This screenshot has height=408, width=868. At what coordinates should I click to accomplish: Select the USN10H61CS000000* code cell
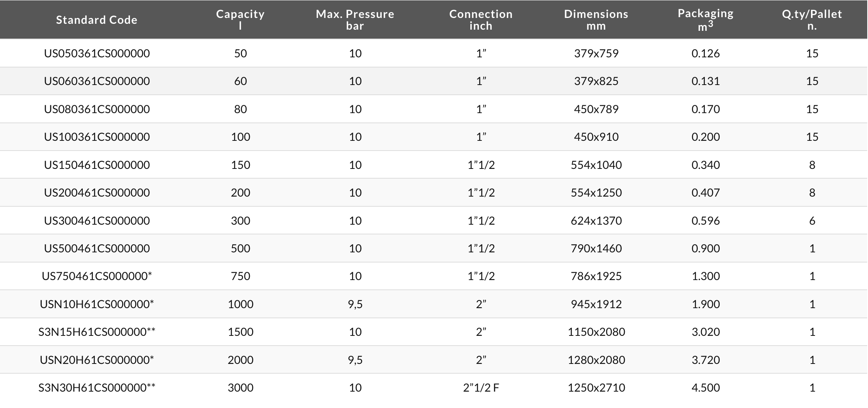[x=97, y=304]
